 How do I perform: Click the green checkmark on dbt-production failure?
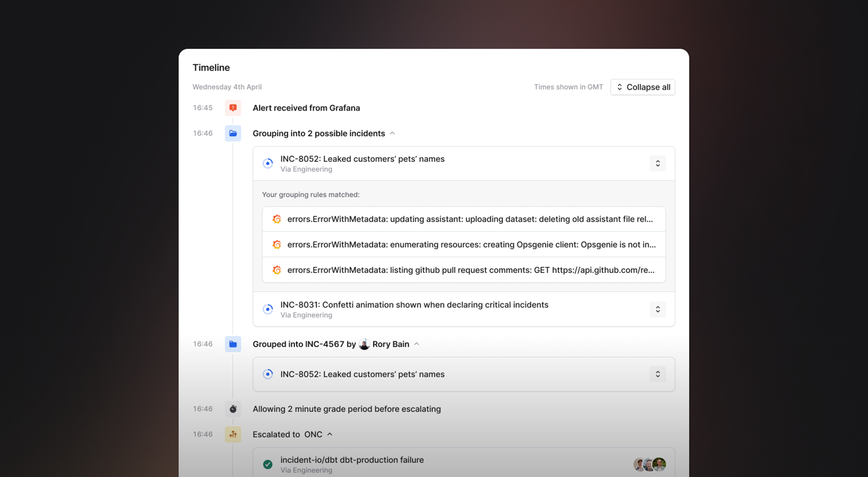pos(268,464)
